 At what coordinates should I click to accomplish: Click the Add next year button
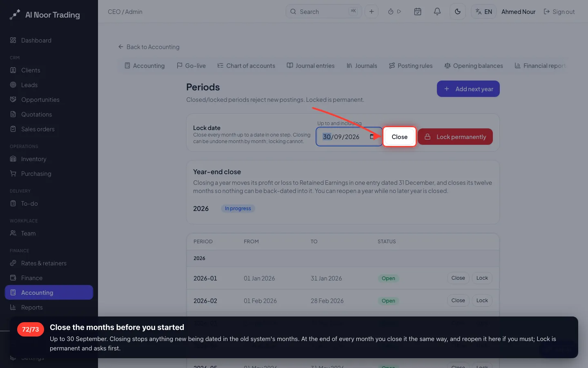point(468,89)
